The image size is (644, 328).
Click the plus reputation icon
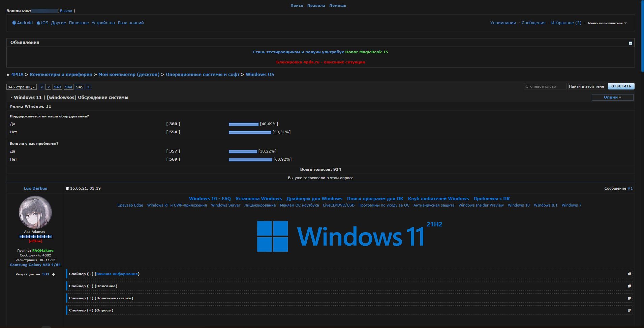[x=54, y=274]
